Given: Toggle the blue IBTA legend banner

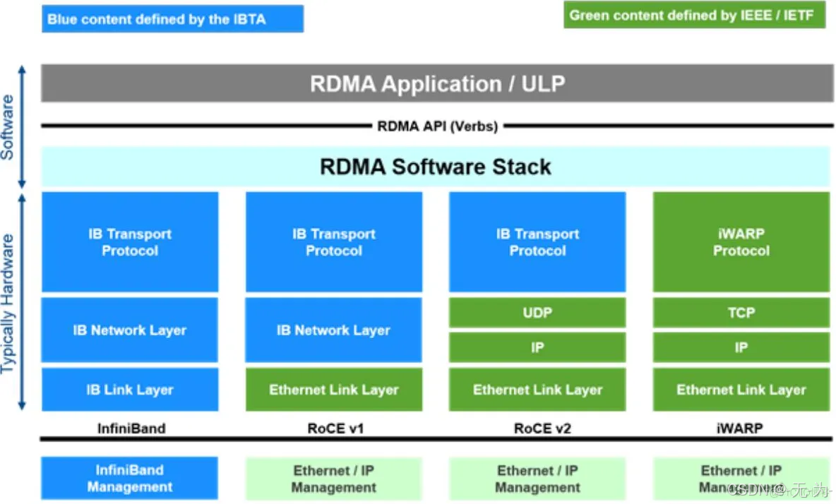Looking at the screenshot, I should [x=172, y=19].
